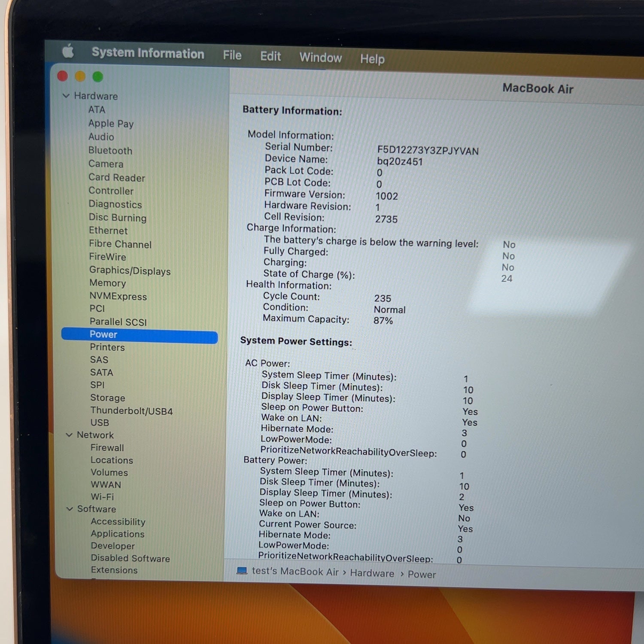Collapse the Hardware section chevron
Image resolution: width=644 pixels, height=644 pixels.
[66, 96]
